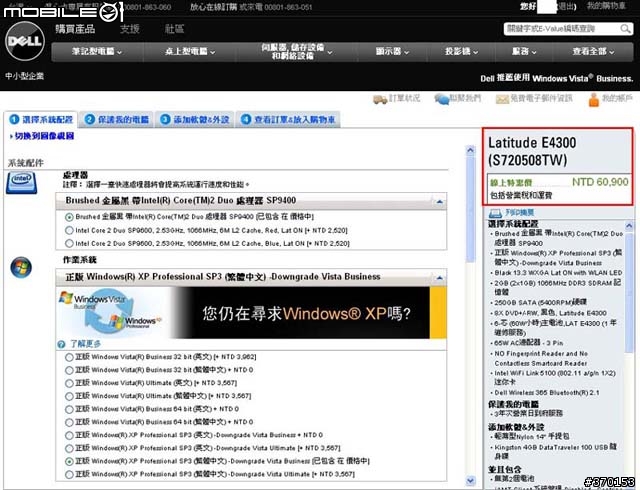This screenshot has width=640, height=490.
Task: Select XP Professional SP3 English Downgrade Business
Action: (x=69, y=435)
